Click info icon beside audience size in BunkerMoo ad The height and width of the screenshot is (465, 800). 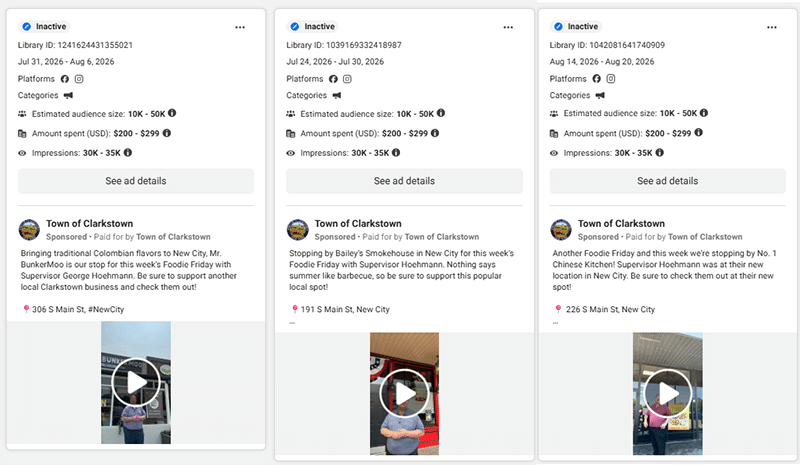click(x=172, y=113)
